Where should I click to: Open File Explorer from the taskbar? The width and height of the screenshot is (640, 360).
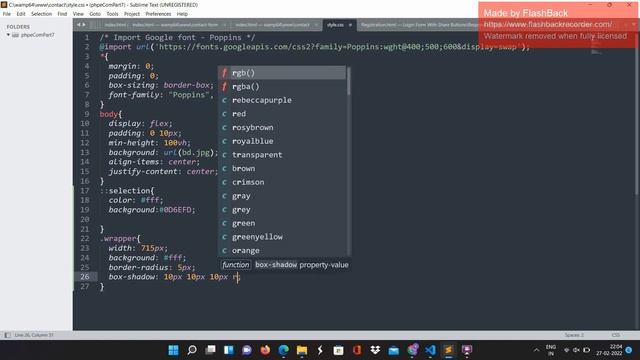(302, 350)
